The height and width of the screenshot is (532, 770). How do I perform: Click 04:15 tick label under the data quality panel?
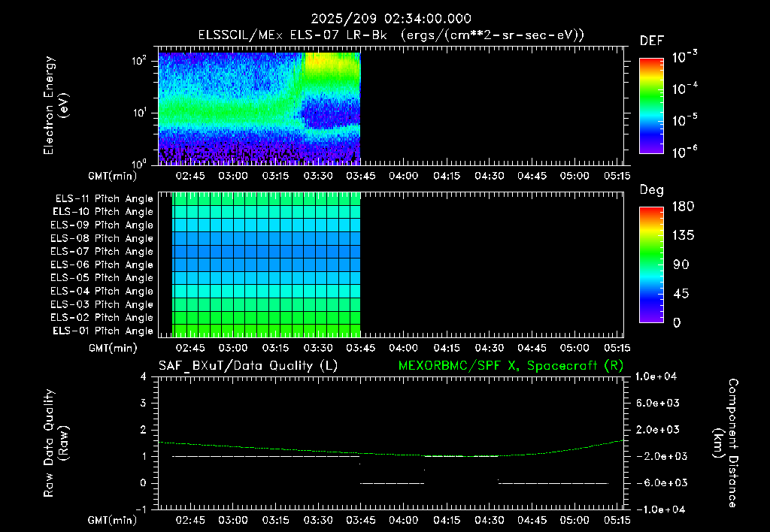[447, 520]
